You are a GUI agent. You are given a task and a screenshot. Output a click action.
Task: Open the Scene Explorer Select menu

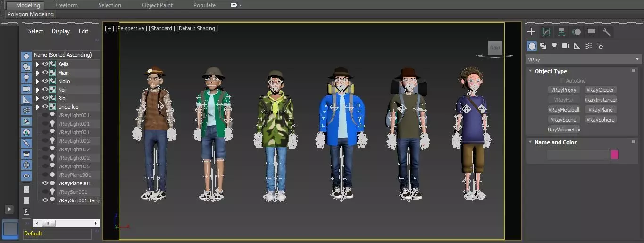(35, 31)
